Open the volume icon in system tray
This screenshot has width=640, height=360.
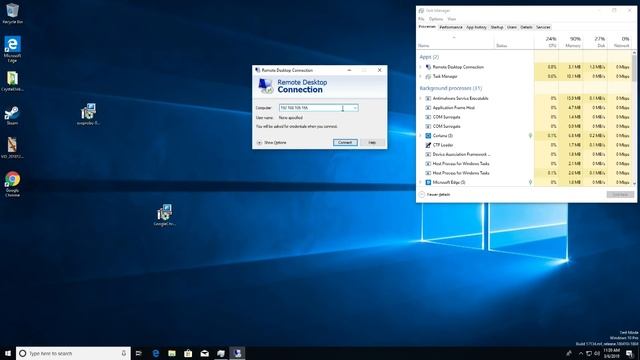(597, 353)
